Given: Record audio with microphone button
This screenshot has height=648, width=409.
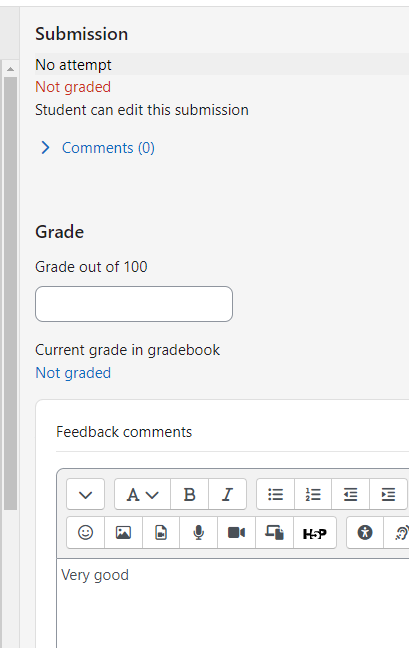Looking at the screenshot, I should (199, 533).
